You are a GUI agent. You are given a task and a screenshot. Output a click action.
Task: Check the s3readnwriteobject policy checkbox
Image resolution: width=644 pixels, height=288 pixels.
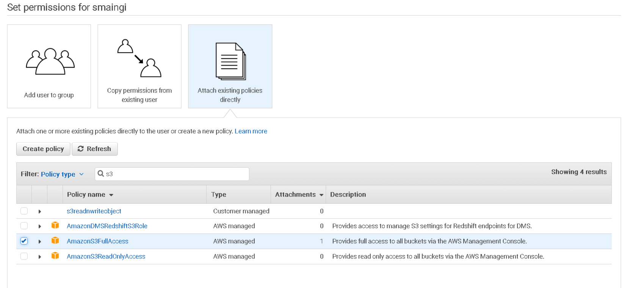[x=24, y=211]
